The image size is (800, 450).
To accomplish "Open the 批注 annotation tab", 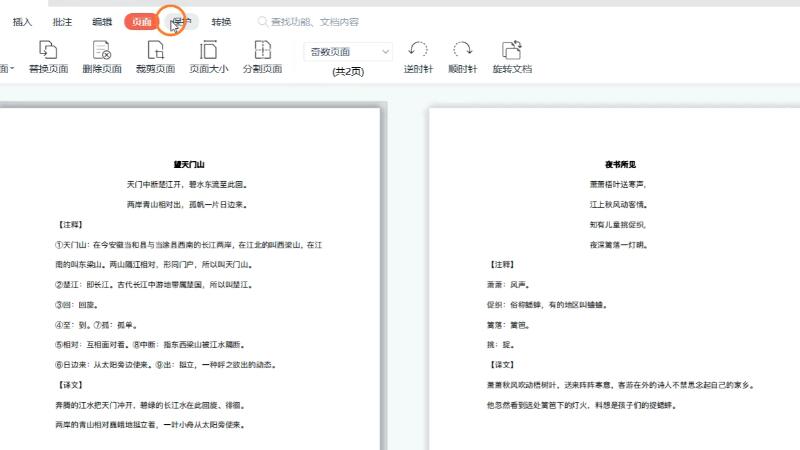I will (x=63, y=21).
